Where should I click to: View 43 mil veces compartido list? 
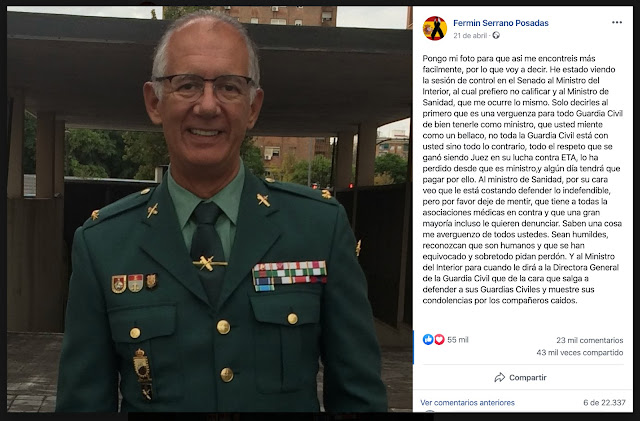pos(580,352)
